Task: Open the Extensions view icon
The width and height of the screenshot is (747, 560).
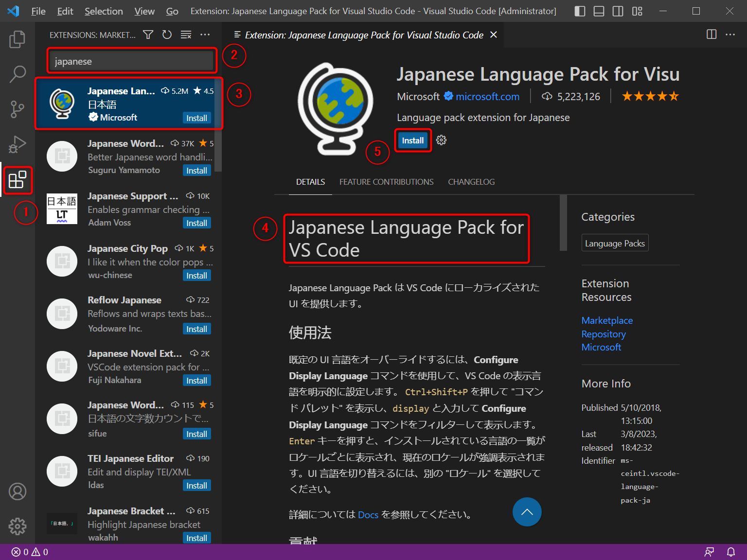Action: 18,179
